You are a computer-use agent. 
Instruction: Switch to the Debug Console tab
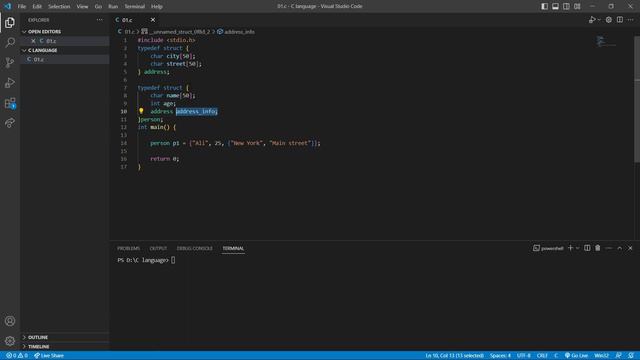pos(195,248)
